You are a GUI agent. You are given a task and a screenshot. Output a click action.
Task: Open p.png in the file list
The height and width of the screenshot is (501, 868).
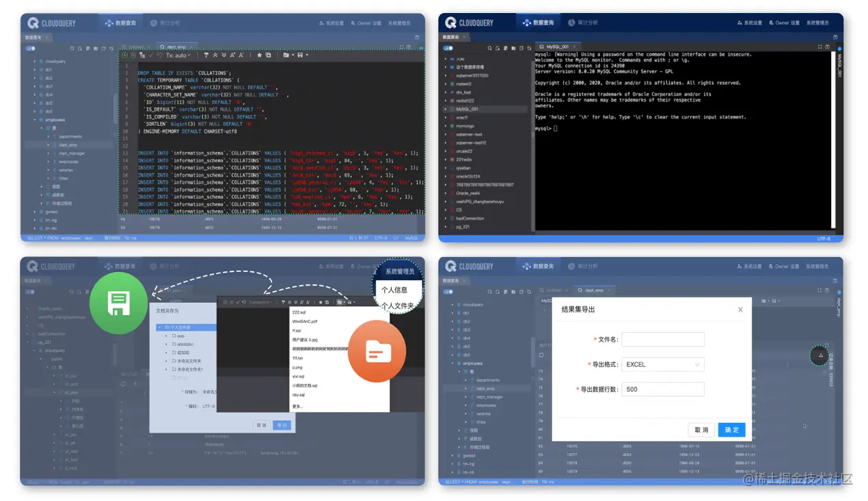tap(298, 367)
